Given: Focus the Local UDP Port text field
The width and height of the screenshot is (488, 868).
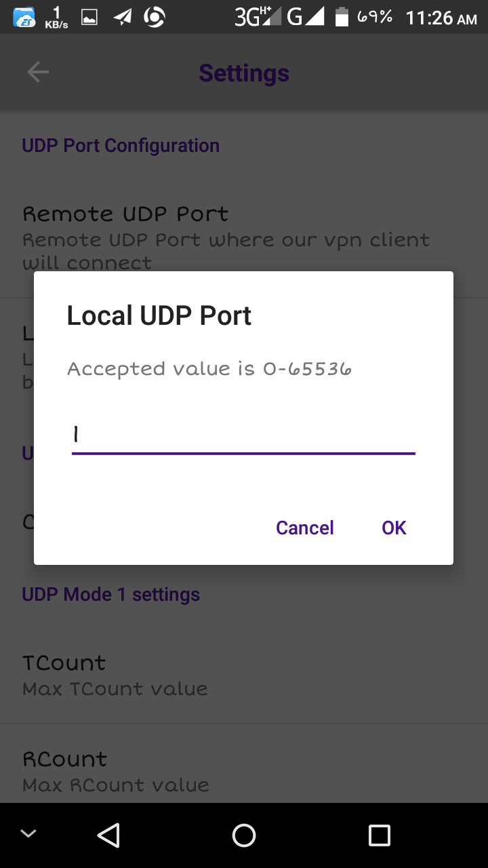Looking at the screenshot, I should tap(243, 435).
